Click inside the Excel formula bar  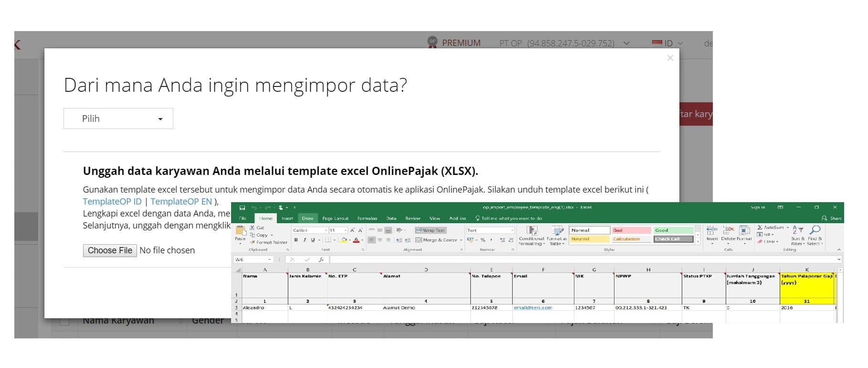582,260
